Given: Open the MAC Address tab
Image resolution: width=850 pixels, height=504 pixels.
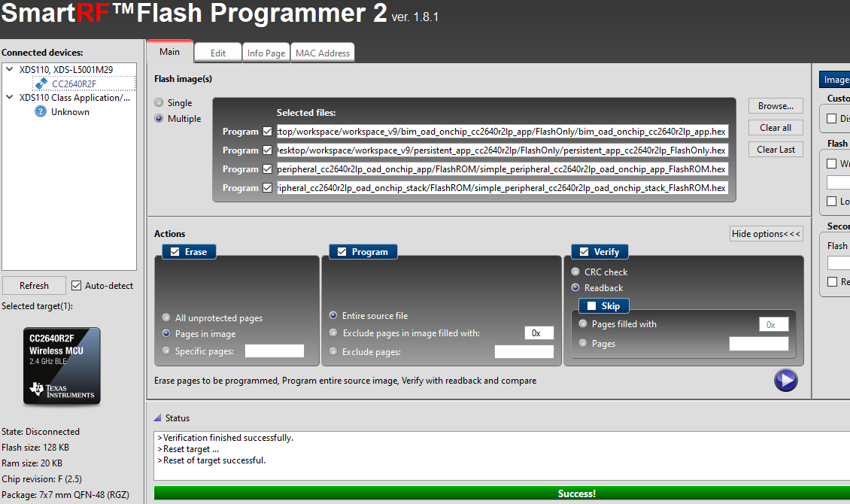Looking at the screenshot, I should pos(323,53).
